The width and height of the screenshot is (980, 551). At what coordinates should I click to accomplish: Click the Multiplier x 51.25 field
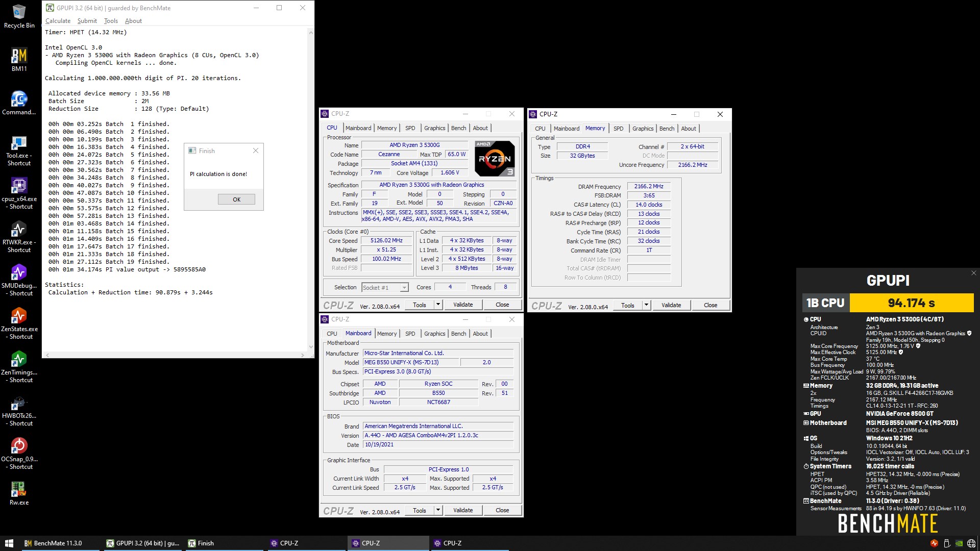(x=386, y=249)
